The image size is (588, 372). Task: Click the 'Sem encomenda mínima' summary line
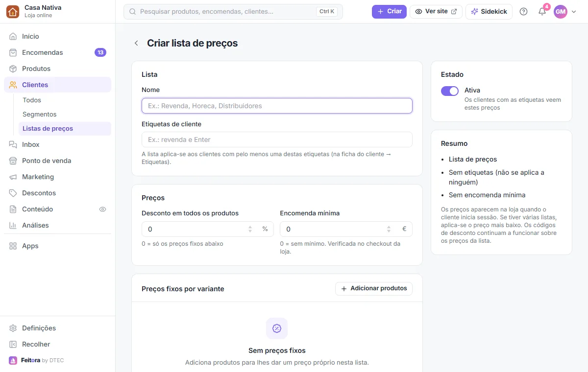[487, 195]
